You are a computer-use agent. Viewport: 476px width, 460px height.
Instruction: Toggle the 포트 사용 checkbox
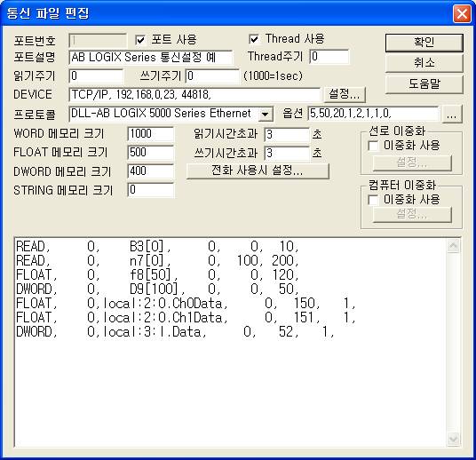(140, 40)
